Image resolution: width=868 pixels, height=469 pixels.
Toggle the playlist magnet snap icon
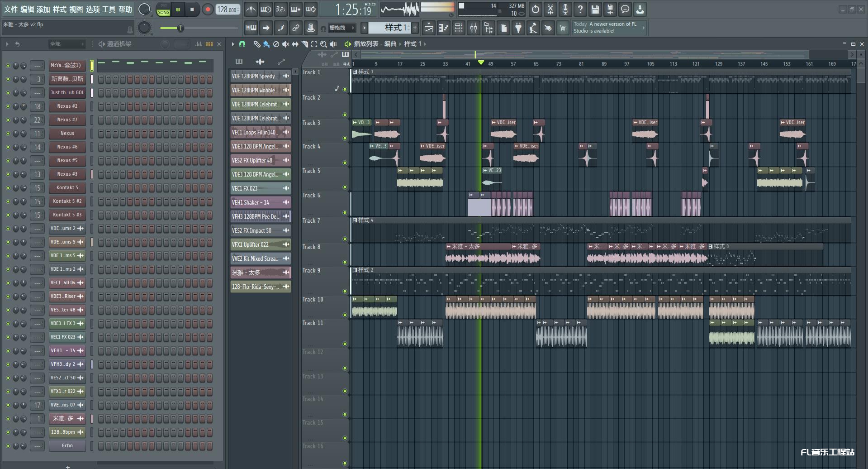click(242, 44)
